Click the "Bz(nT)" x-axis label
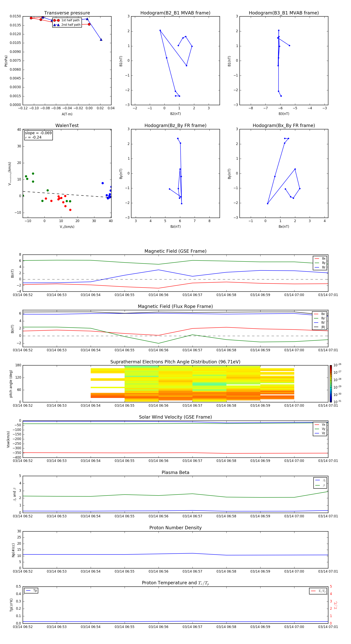 pyautogui.click(x=175, y=227)
